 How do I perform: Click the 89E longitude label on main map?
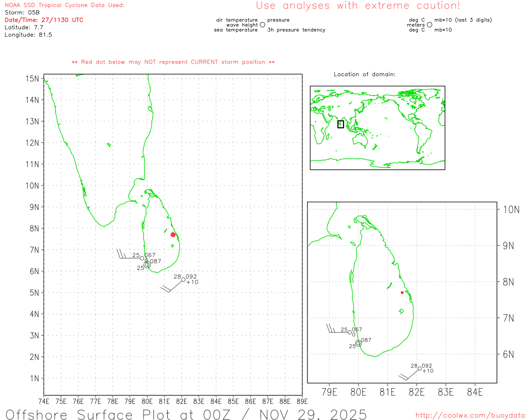(x=302, y=401)
